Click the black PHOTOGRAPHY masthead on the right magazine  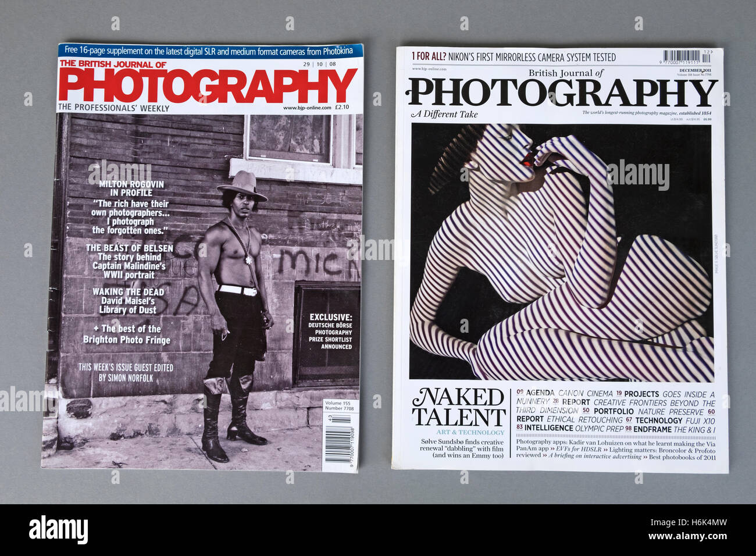coord(561,94)
